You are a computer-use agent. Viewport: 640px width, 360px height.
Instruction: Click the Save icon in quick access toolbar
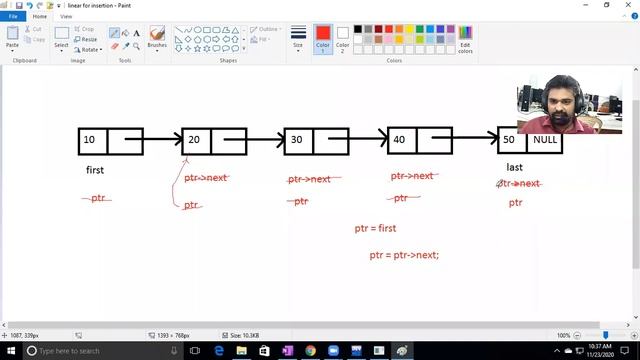19,5
